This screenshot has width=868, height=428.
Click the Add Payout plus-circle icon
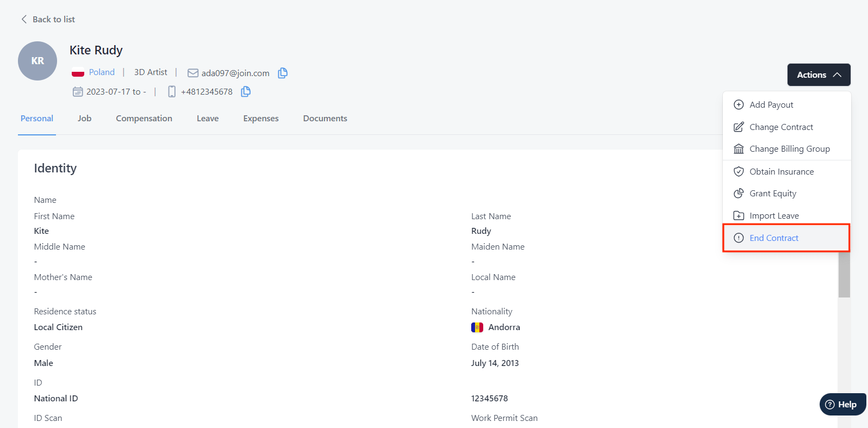[x=739, y=104]
